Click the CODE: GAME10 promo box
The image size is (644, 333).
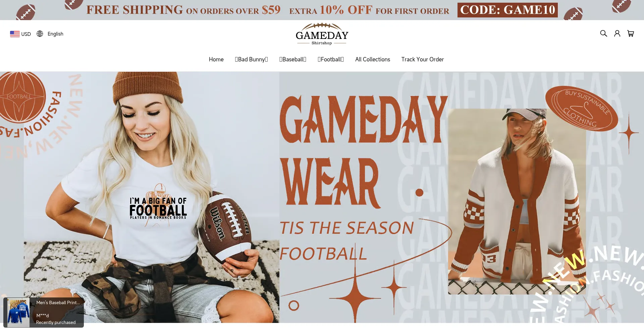(507, 10)
